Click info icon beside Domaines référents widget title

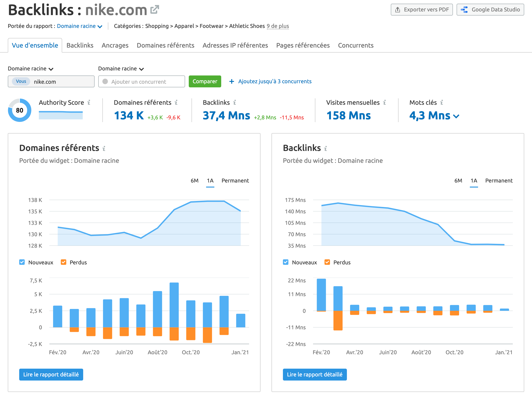pos(104,148)
